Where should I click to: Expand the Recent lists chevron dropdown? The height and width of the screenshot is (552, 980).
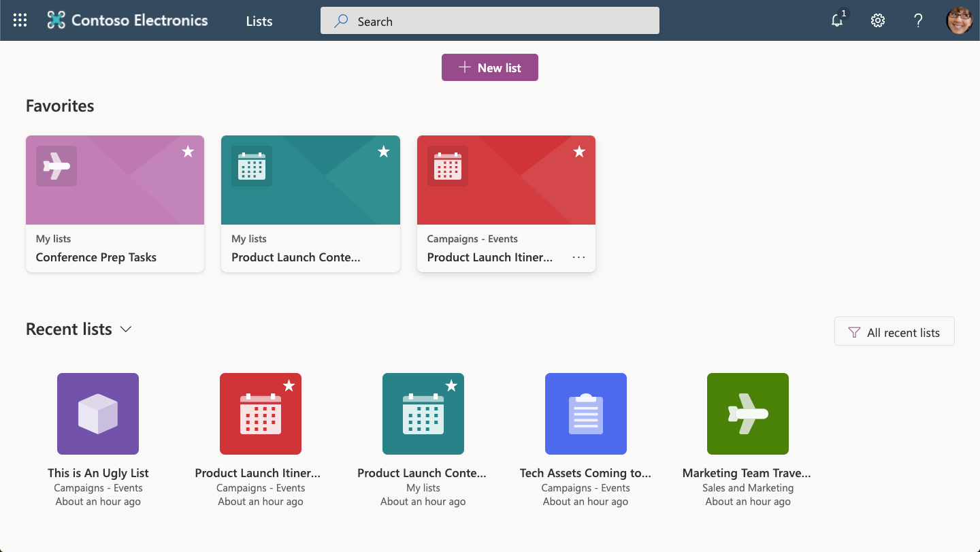[126, 329]
